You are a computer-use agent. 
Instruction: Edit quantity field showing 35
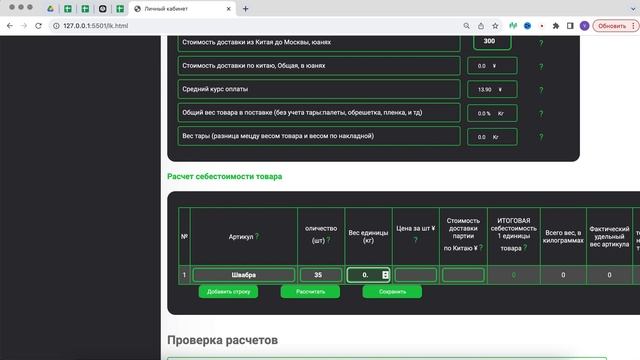click(320, 275)
